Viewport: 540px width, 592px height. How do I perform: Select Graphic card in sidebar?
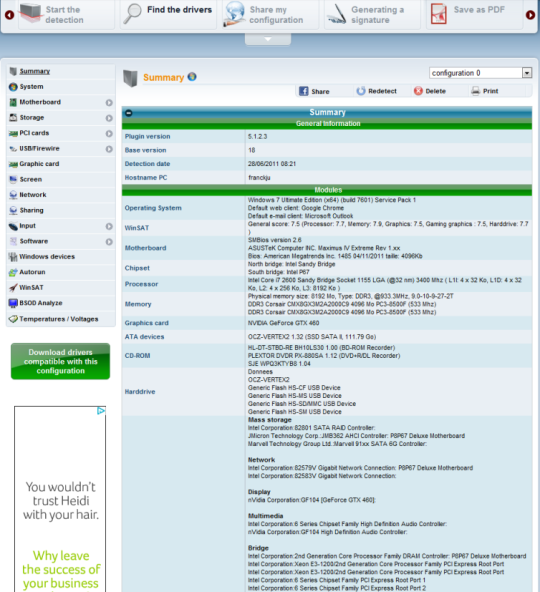[x=39, y=164]
